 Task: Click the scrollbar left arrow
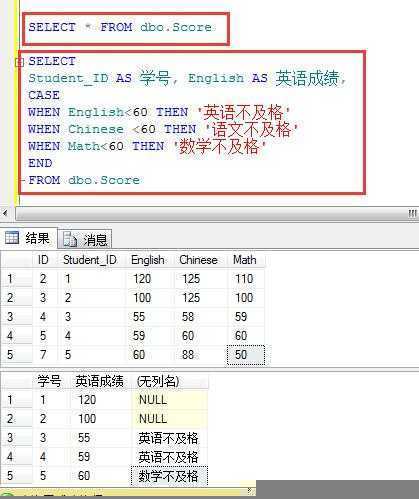tap(5, 213)
